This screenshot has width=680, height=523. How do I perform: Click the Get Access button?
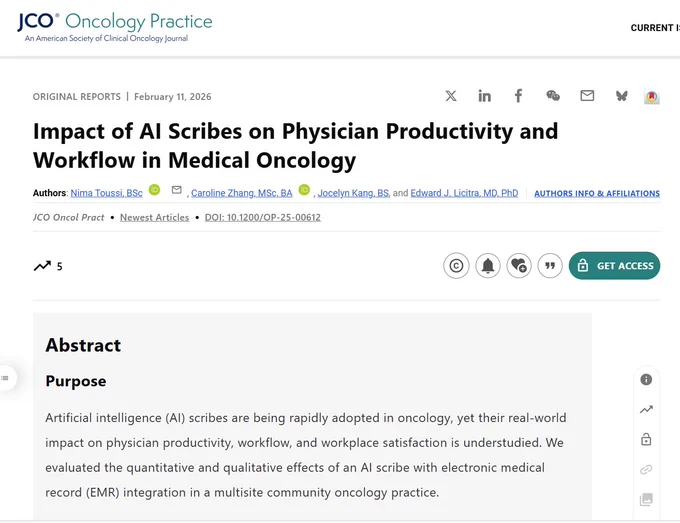coord(615,265)
